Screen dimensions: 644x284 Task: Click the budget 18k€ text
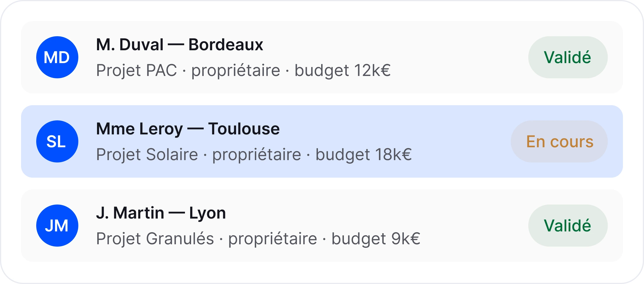tap(363, 155)
